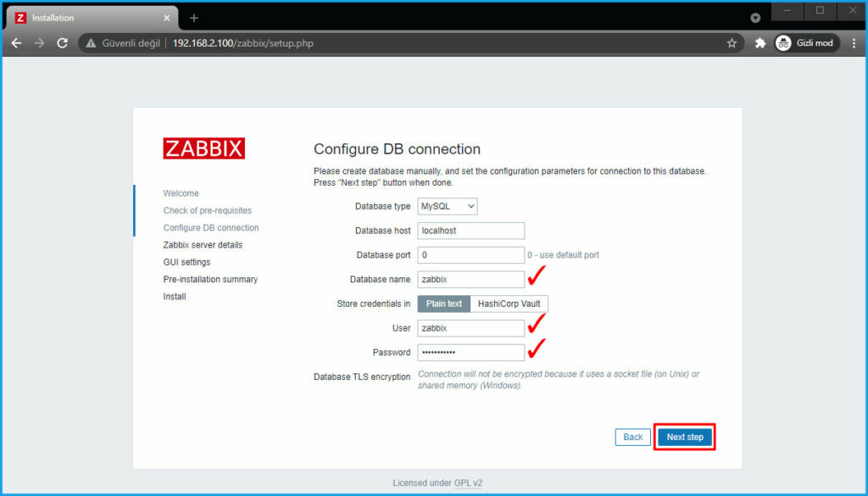
Task: Focus the User input field
Action: coord(471,328)
